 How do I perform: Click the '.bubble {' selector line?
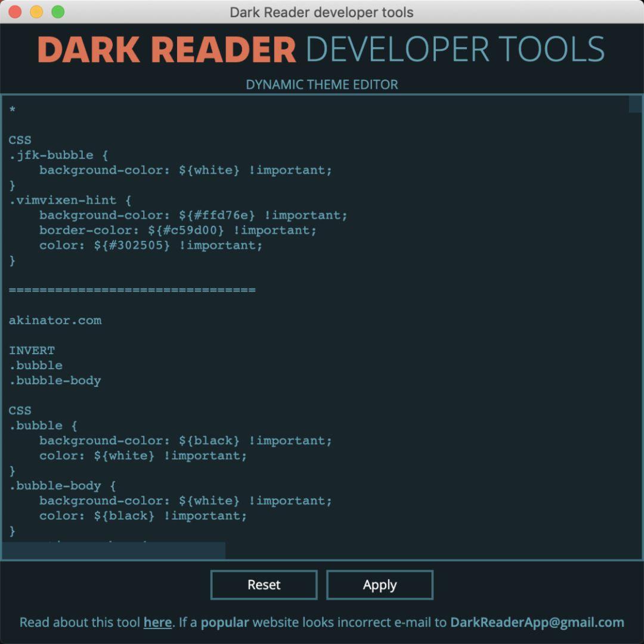[x=43, y=426]
